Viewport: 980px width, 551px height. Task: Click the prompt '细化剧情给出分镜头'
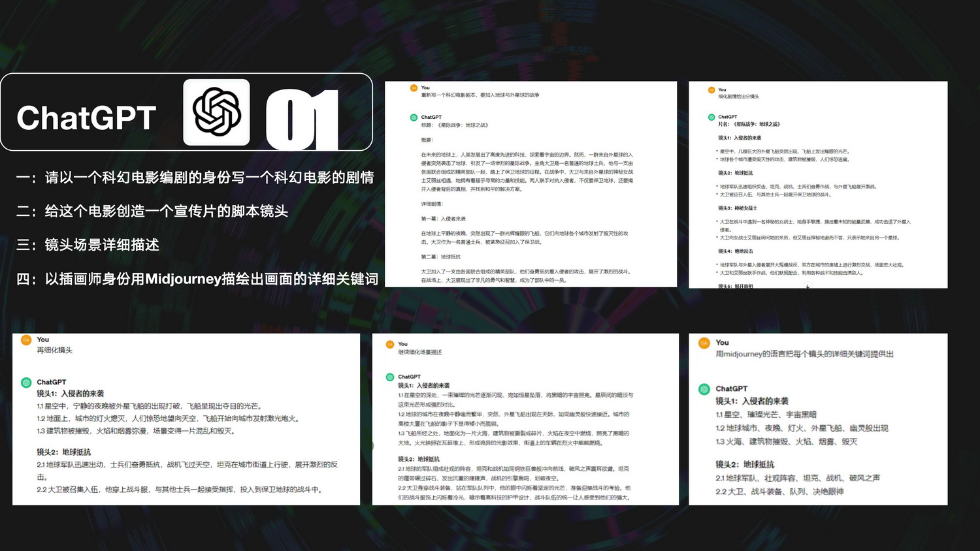pyautogui.click(x=739, y=97)
